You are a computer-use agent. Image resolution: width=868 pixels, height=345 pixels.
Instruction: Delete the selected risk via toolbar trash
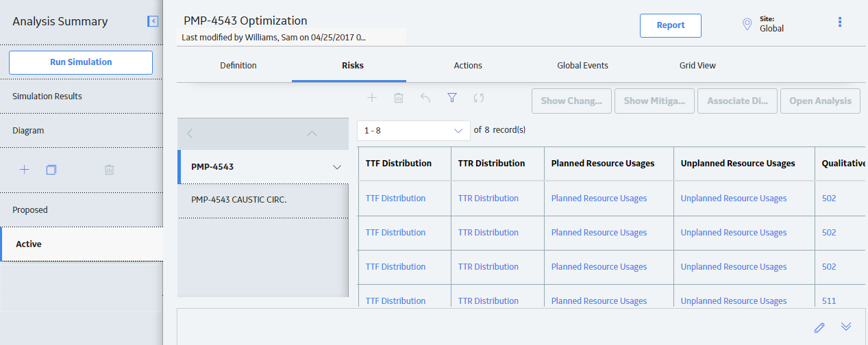(399, 98)
